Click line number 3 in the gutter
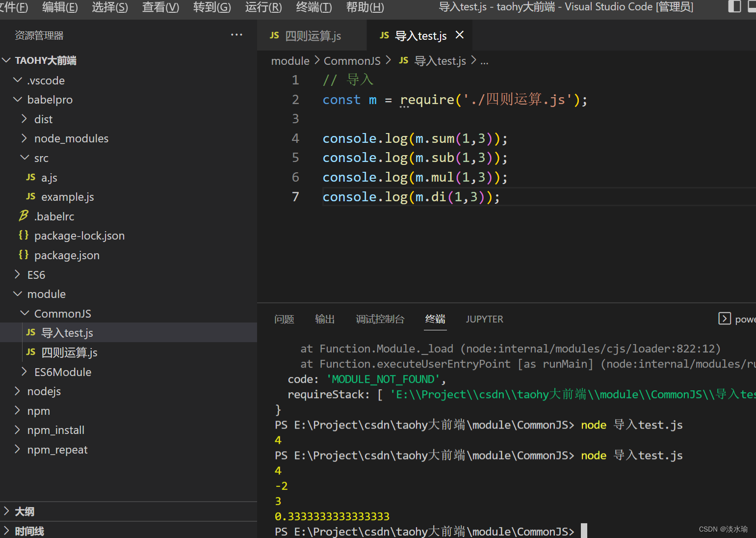 pos(295,119)
